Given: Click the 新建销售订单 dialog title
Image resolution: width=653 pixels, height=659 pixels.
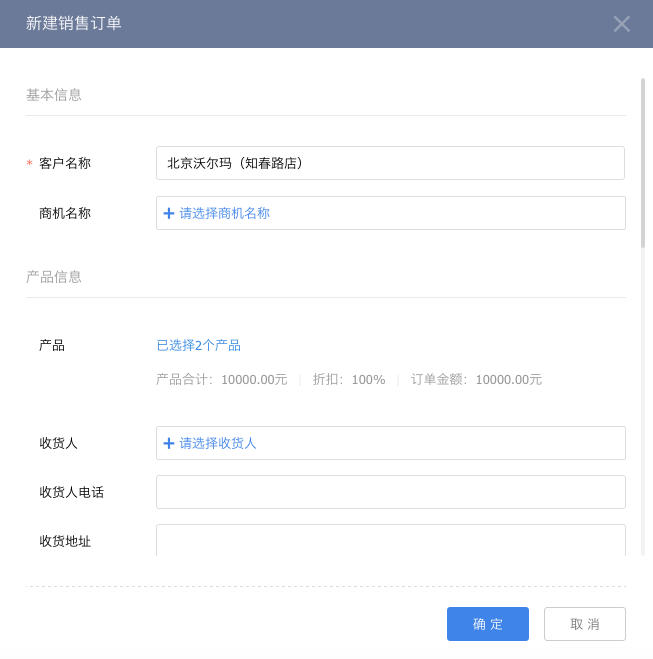Looking at the screenshot, I should point(74,23).
